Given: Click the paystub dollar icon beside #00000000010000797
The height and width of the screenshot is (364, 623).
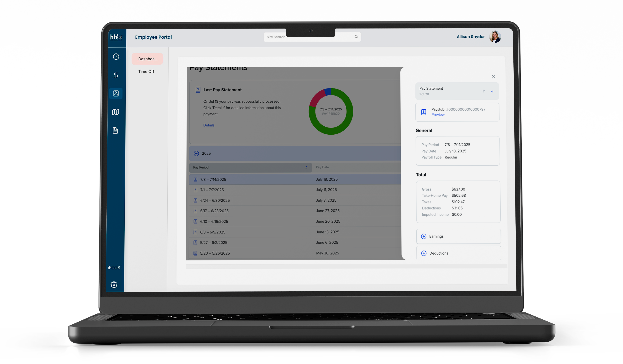Looking at the screenshot, I should [423, 112].
